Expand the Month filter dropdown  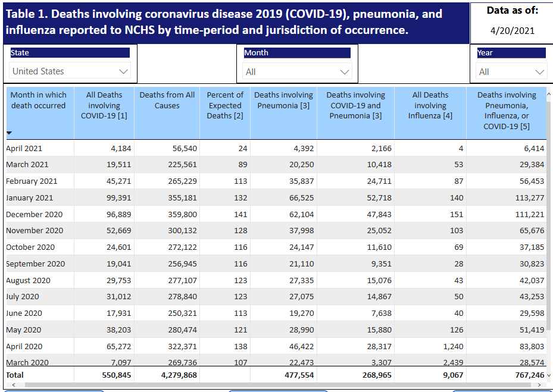click(297, 72)
